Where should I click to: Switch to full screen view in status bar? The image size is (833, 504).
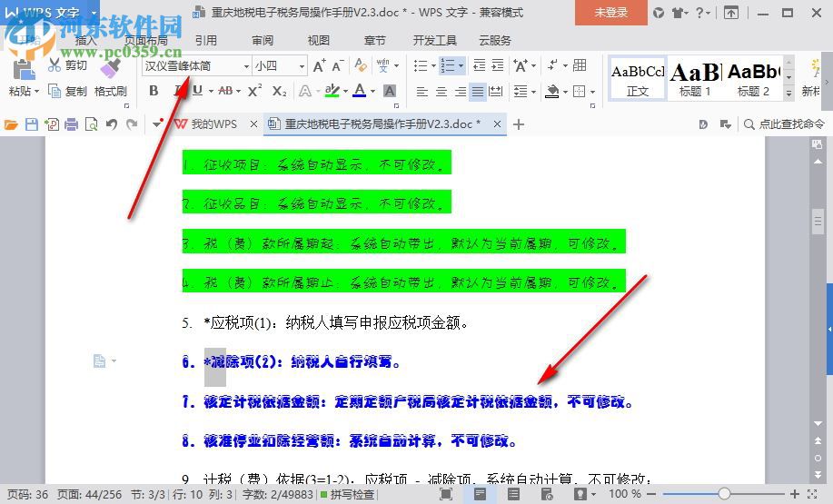[x=446, y=494]
